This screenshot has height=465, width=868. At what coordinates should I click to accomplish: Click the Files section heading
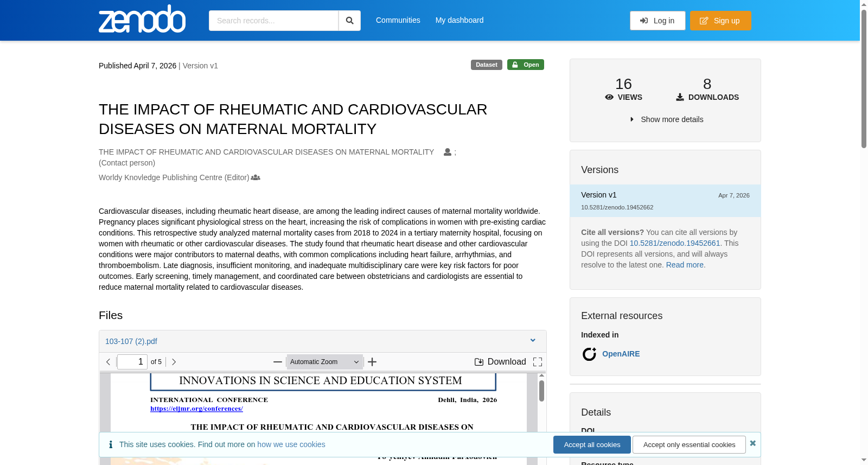click(x=111, y=315)
